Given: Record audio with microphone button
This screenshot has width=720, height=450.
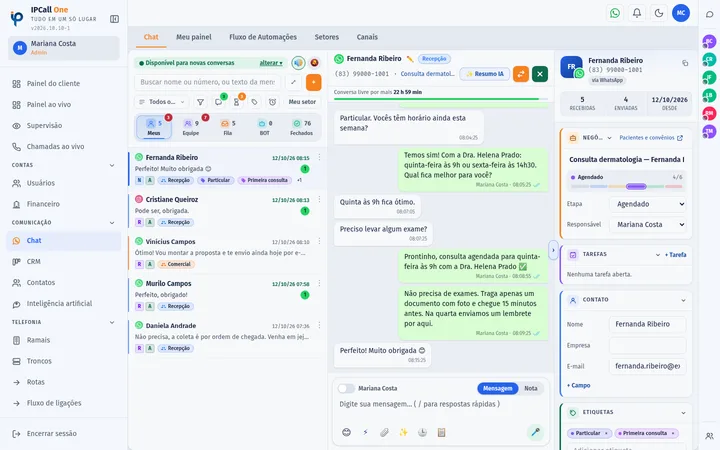Looking at the screenshot, I should point(535,432).
